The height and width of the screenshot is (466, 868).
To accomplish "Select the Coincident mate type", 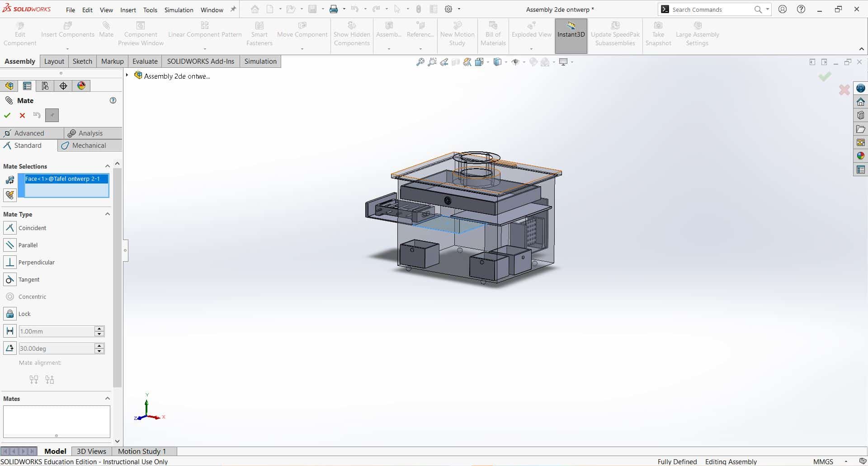I will click(x=10, y=228).
